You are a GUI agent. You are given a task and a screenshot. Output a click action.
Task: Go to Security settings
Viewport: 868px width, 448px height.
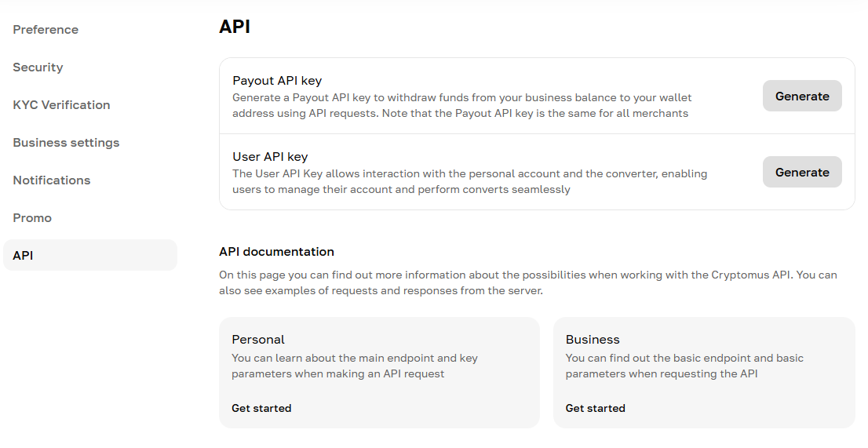click(38, 67)
